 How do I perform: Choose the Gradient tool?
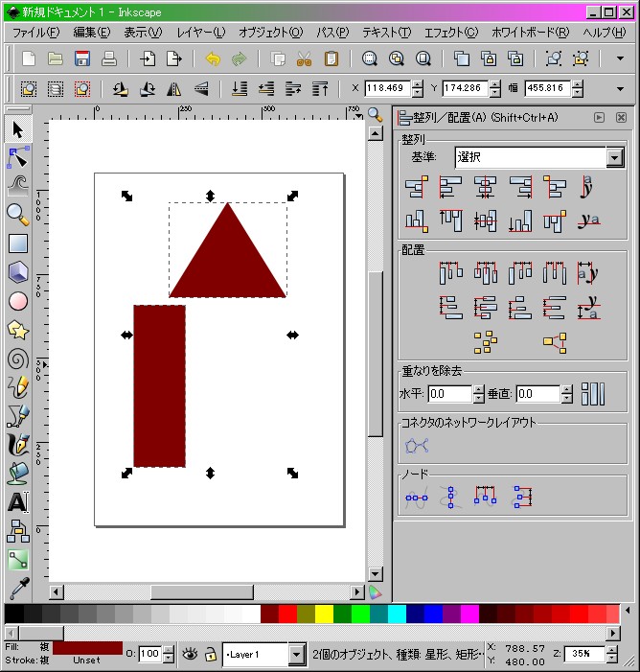click(18, 560)
